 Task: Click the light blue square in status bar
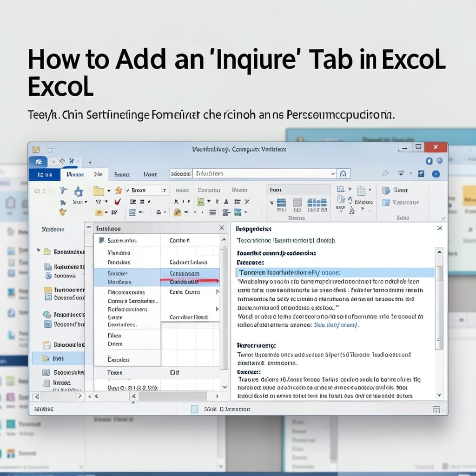[195, 409]
